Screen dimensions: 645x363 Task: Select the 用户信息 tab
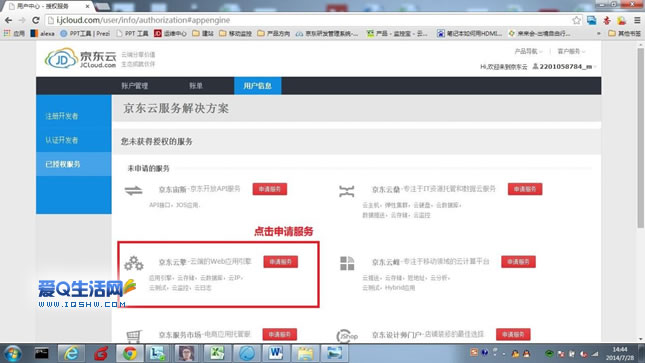coord(258,86)
